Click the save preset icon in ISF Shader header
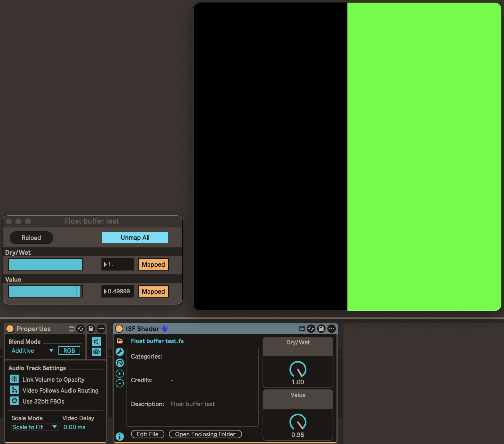 321,329
